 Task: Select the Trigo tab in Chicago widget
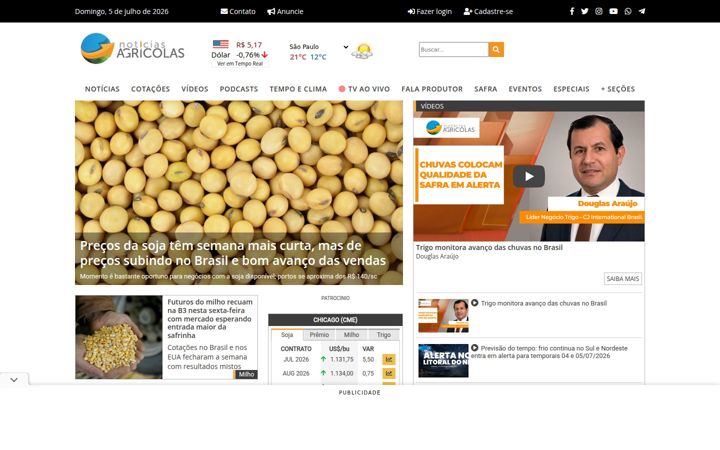[384, 335]
